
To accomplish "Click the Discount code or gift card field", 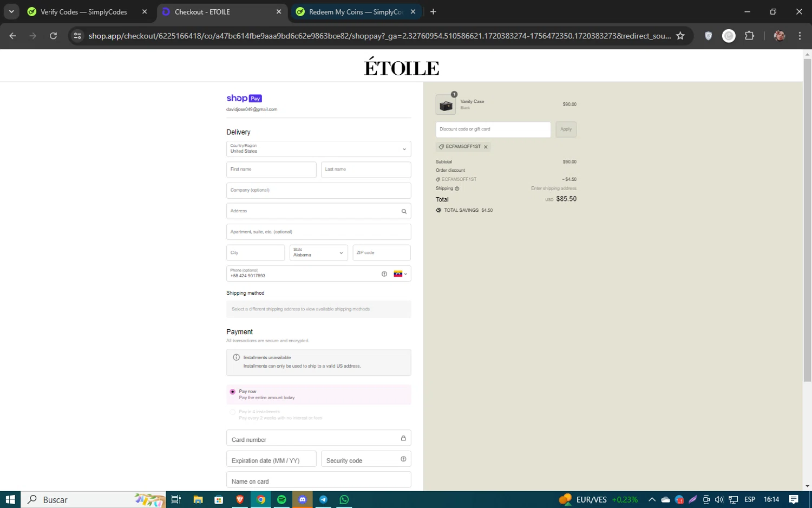I will pos(493,129).
